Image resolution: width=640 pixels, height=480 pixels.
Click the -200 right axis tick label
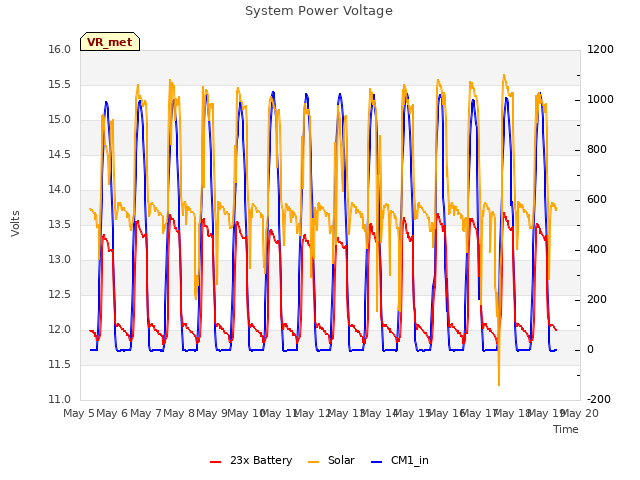tap(599, 400)
